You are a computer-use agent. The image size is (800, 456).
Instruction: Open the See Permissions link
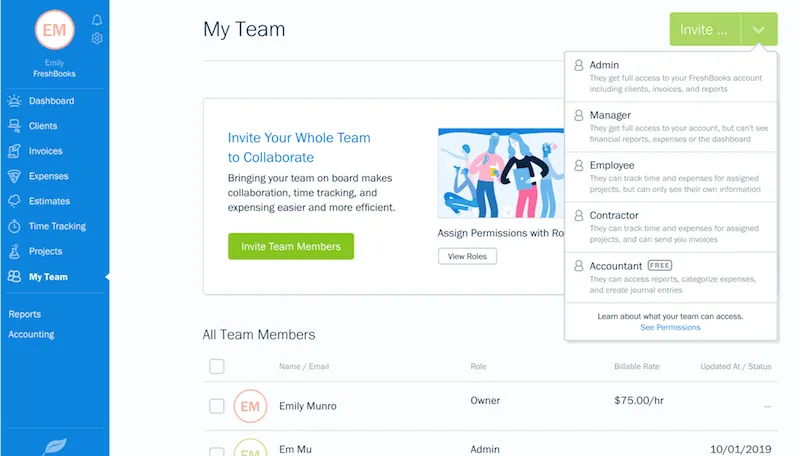point(670,327)
